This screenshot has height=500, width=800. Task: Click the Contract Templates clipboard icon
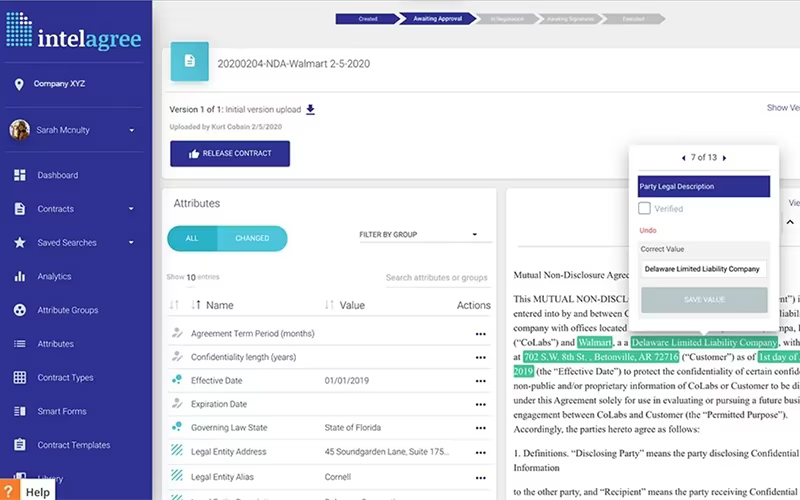click(20, 444)
